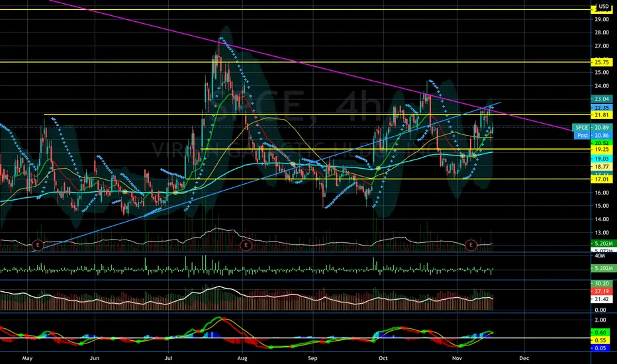The height and width of the screenshot is (364, 617).
Task: Click the 13.00 price scale mark
Action: [x=602, y=232]
